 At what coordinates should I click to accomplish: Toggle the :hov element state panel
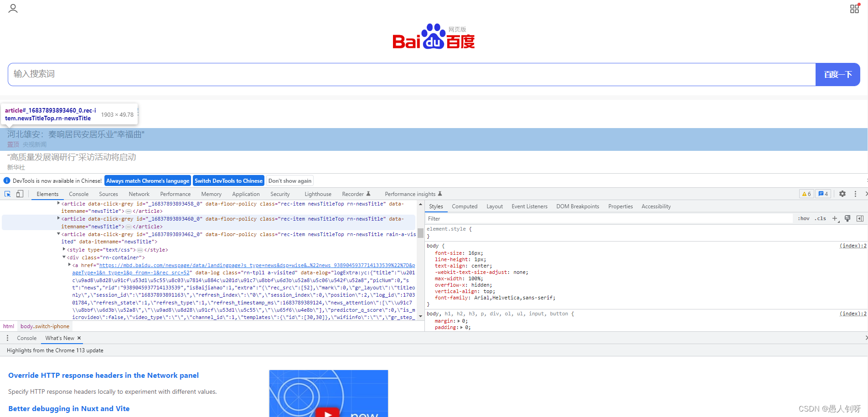[x=804, y=219]
